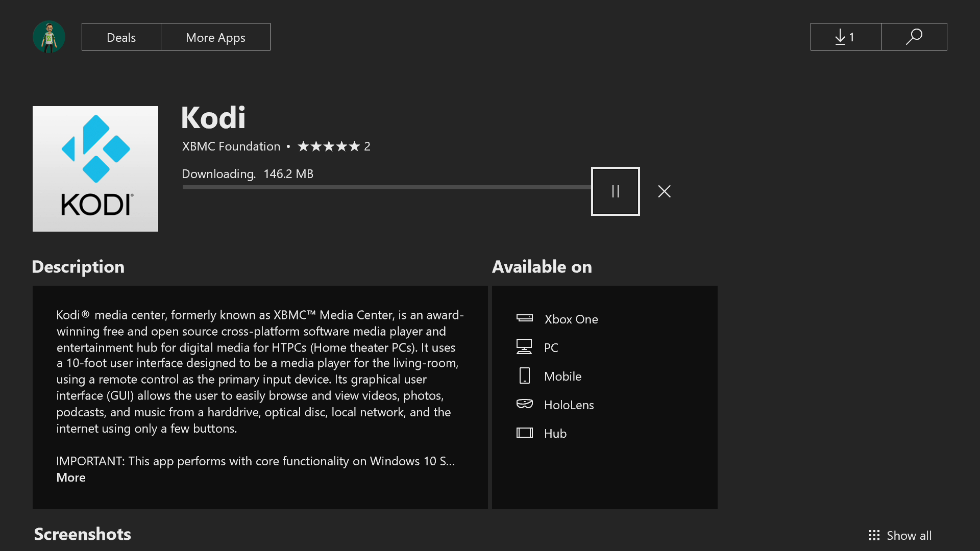980x551 pixels.
Task: Click the pause button during download
Action: [615, 191]
